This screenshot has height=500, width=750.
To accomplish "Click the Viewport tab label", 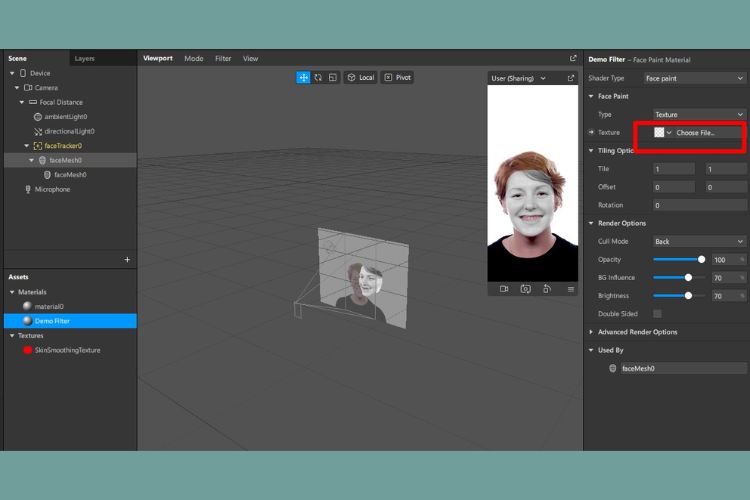I will (x=158, y=58).
